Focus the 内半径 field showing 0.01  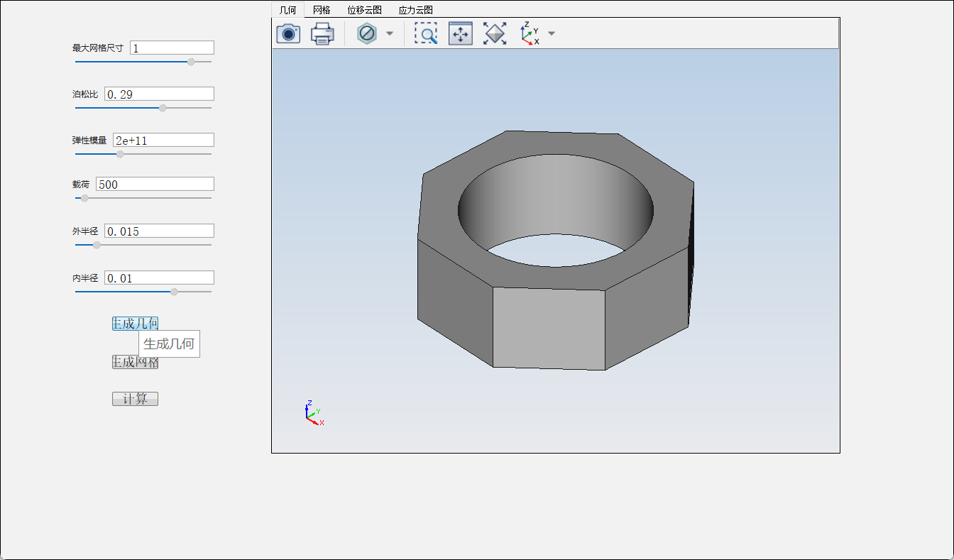[x=159, y=278]
